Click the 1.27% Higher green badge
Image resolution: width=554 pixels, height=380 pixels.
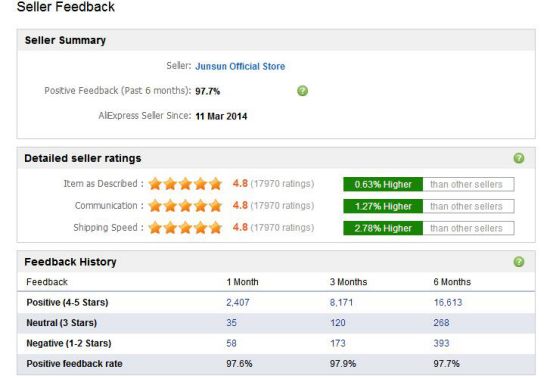click(383, 206)
